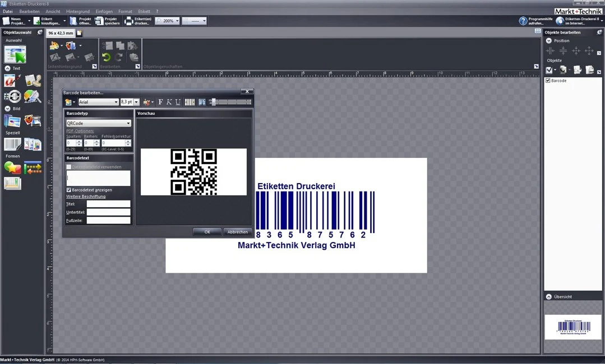The height and width of the screenshot is (364, 605).
Task: Collapse the Position section chevron
Action: tap(549, 40)
